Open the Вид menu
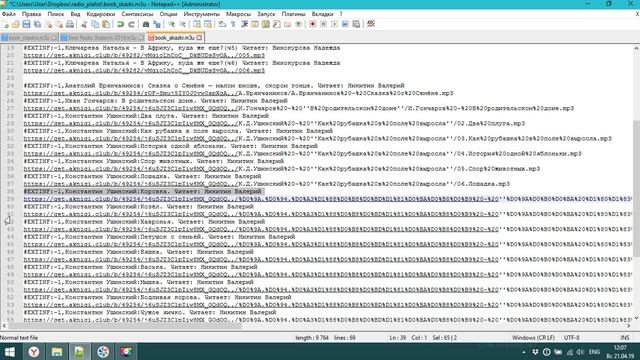 [x=76, y=14]
